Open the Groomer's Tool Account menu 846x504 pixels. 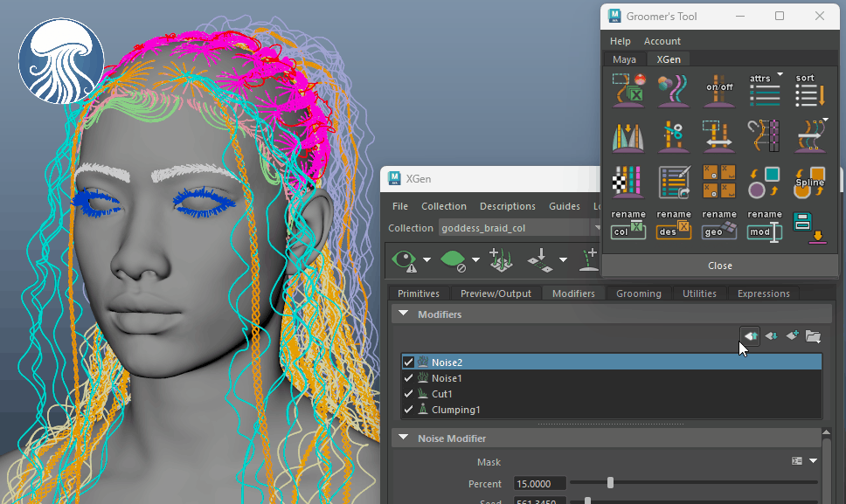(662, 41)
